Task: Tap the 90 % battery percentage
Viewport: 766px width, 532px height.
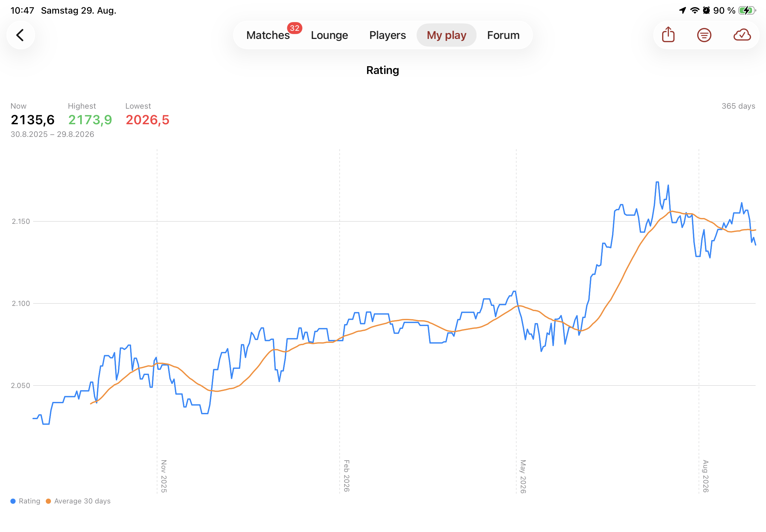Action: 724,10
